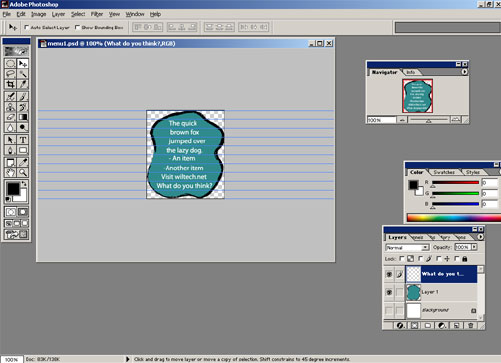
Task: Hide the 'What do you t...' layer
Action: tap(389, 274)
